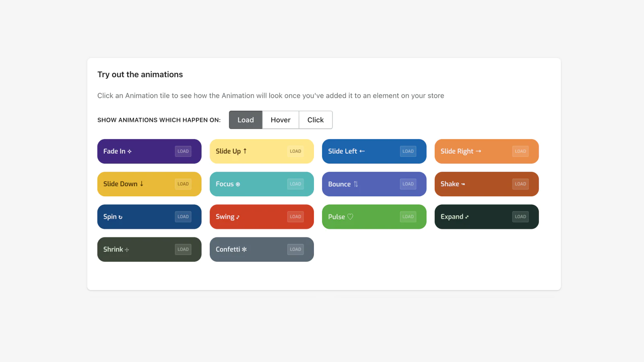Click the Shrink tile label text
The height and width of the screenshot is (362, 644).
tap(113, 249)
